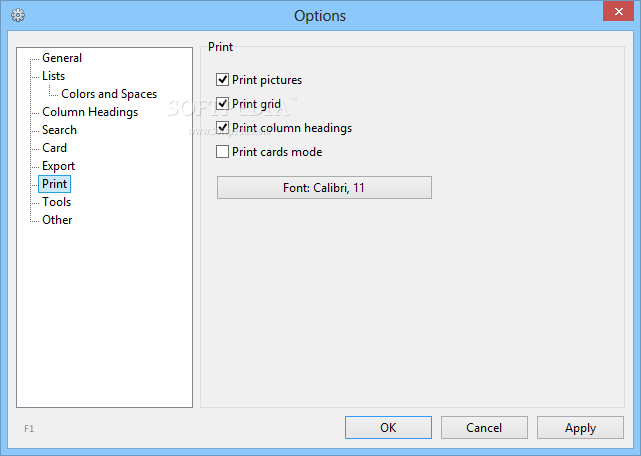641x456 pixels.
Task: Select General in the options tree
Action: click(x=62, y=58)
